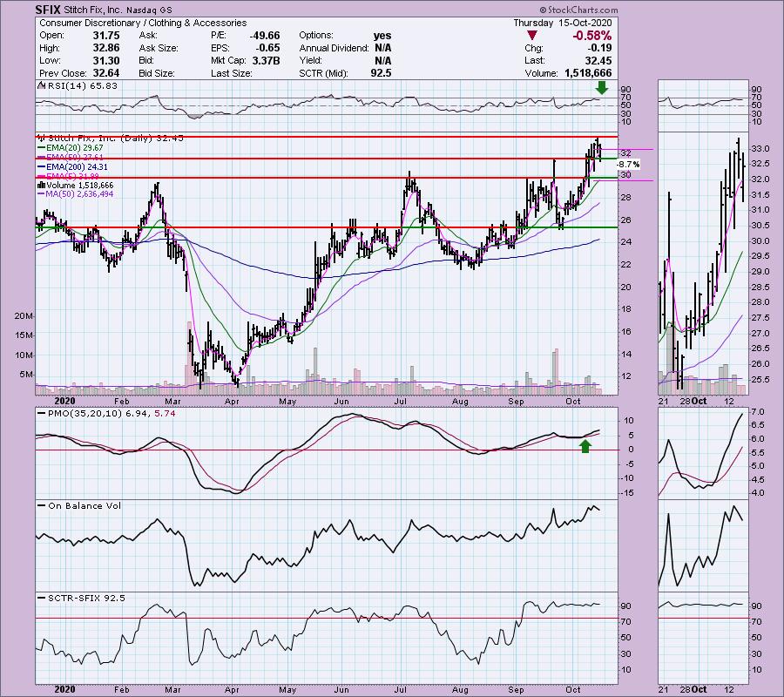Click the purple MA(50) legend line swatch
Viewport: 784px width, 697px height.
41,194
